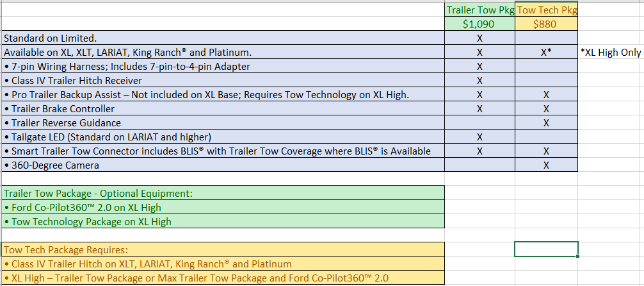This screenshot has width=644, height=286.
Task: Select the 'XL High – Trailer Tow Package' cell
Action: coord(223,278)
